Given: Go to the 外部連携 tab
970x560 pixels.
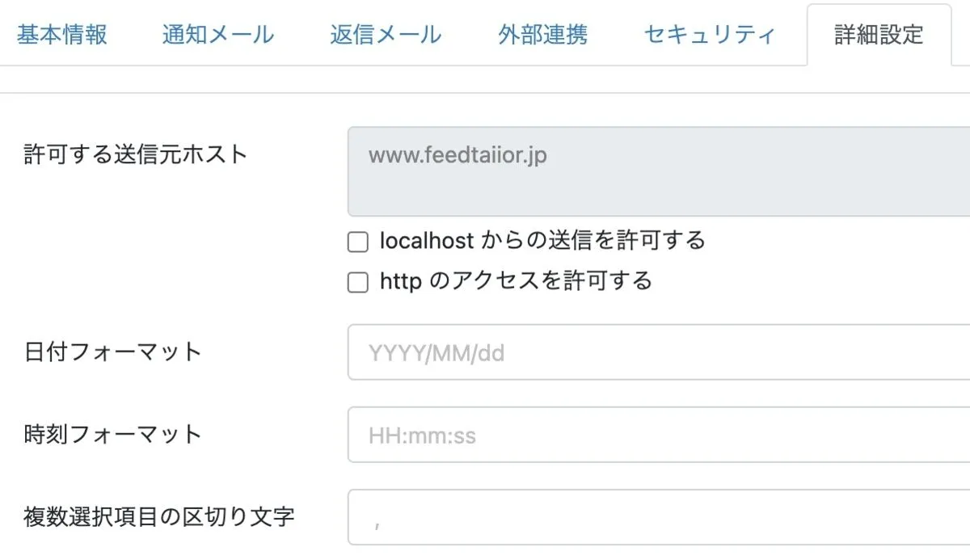Looking at the screenshot, I should pos(543,36).
